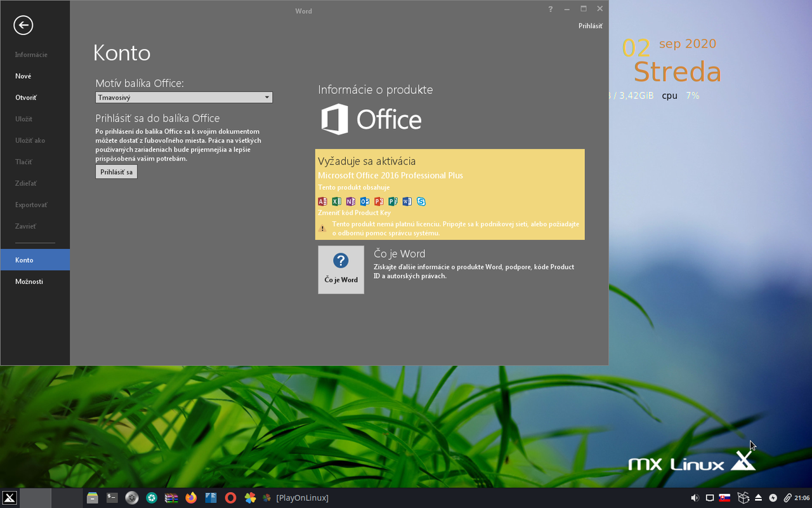Click the PlayOnLinux taskbar window button

click(x=296, y=498)
